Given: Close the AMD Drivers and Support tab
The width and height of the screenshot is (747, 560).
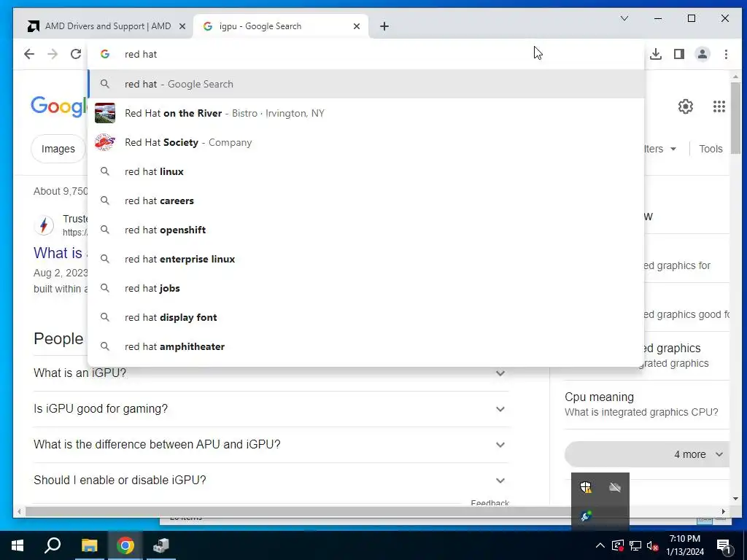Looking at the screenshot, I should 182,26.
